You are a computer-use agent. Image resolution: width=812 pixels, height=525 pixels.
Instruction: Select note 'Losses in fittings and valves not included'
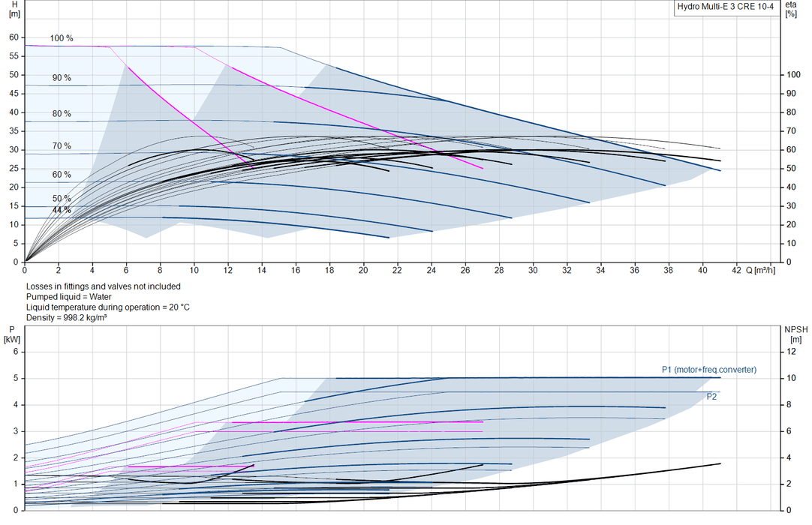click(103, 286)
